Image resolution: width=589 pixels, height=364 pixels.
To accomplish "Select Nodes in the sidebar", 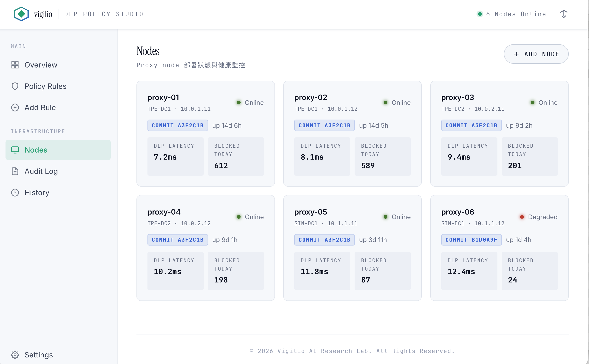I will (x=58, y=150).
